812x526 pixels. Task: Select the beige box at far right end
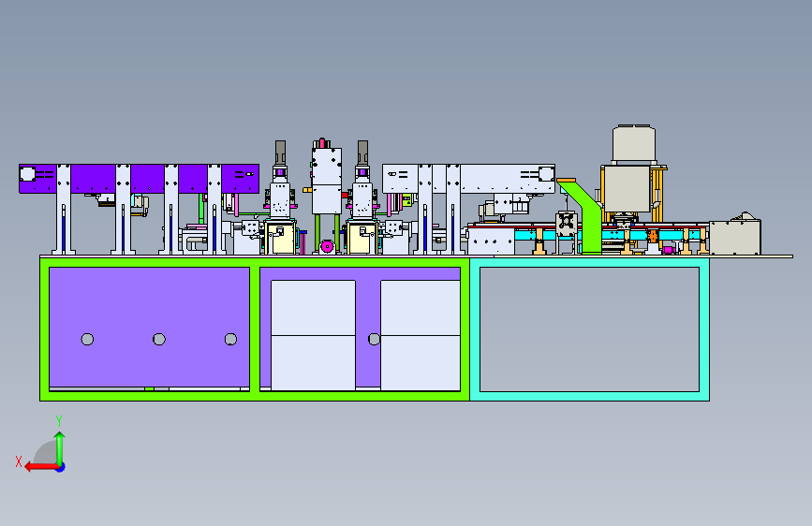pos(735,236)
